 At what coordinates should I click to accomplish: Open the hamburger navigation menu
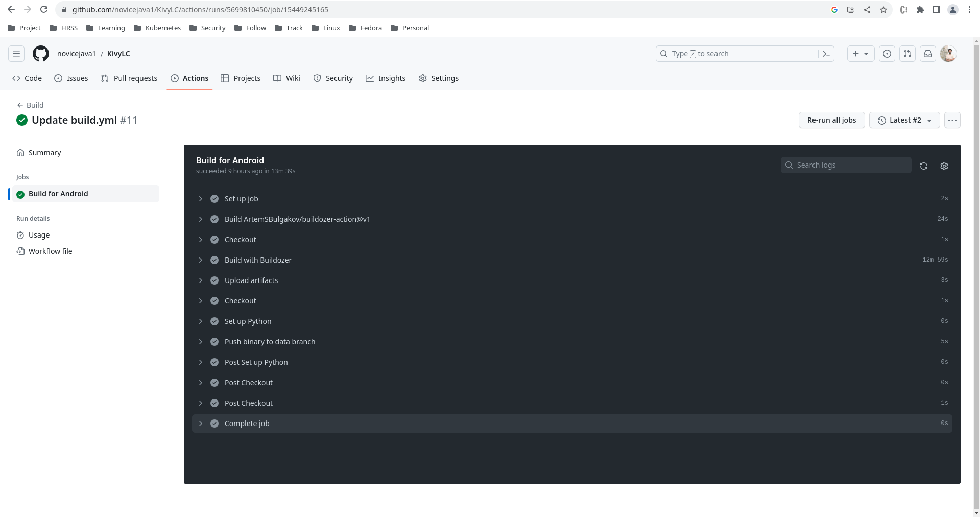(x=16, y=54)
